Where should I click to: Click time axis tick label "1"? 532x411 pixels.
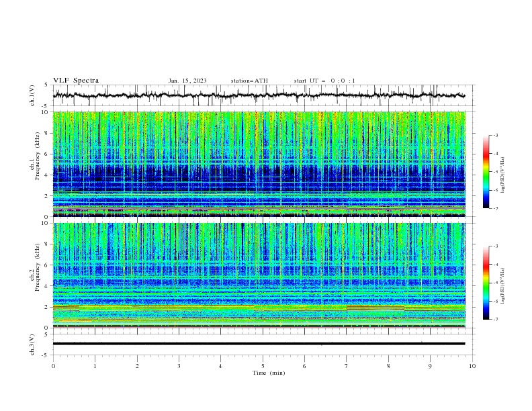coord(95,366)
